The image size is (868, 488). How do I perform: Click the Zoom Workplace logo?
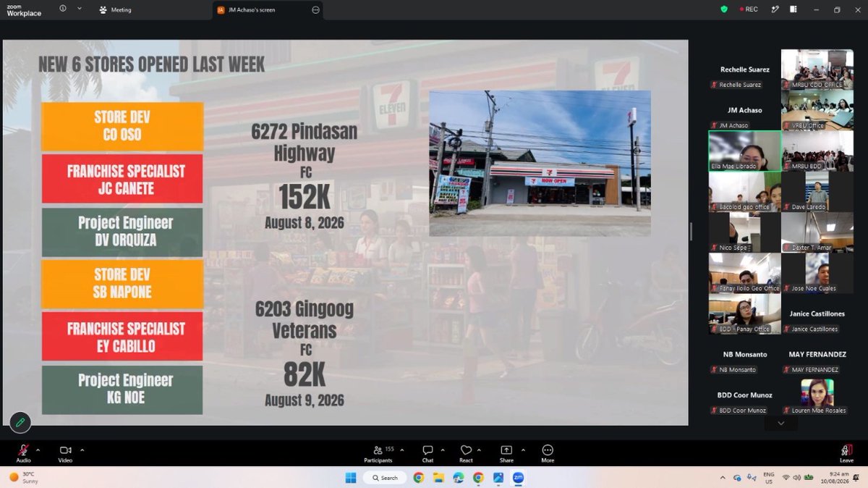pyautogui.click(x=24, y=10)
